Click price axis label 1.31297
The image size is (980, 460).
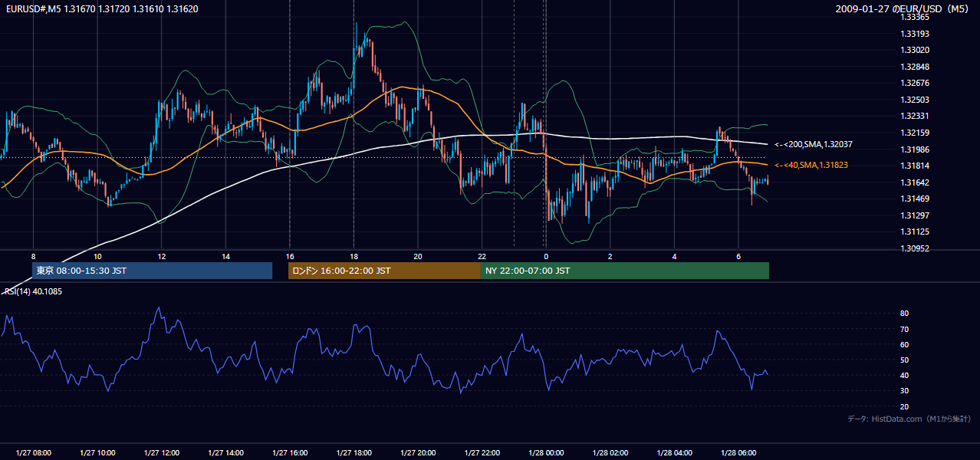click(x=915, y=215)
